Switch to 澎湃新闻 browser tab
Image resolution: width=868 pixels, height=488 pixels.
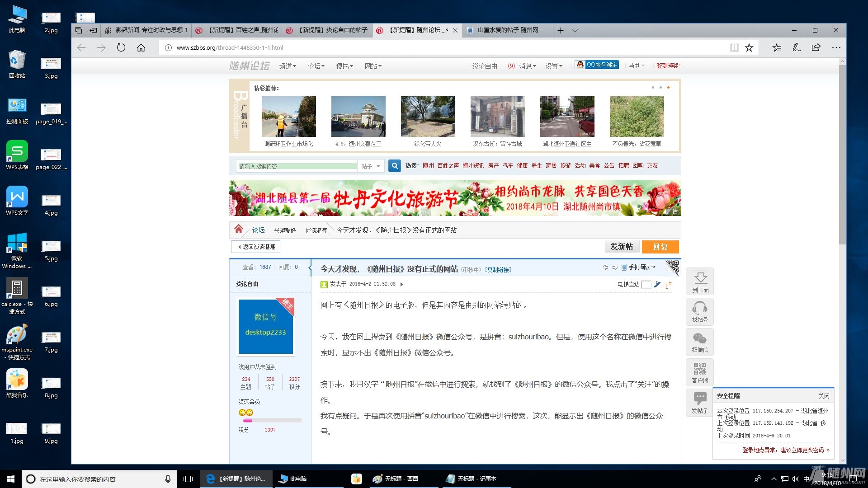click(146, 30)
